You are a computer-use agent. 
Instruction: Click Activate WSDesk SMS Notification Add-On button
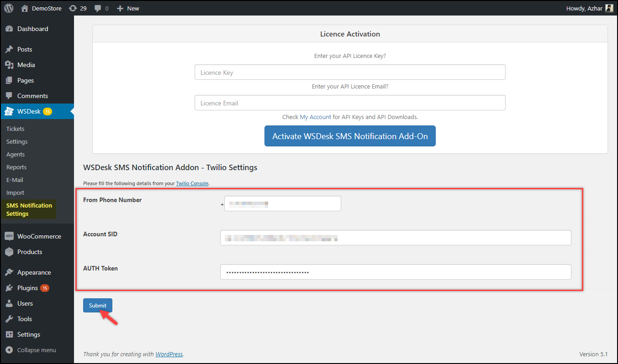pyautogui.click(x=350, y=136)
